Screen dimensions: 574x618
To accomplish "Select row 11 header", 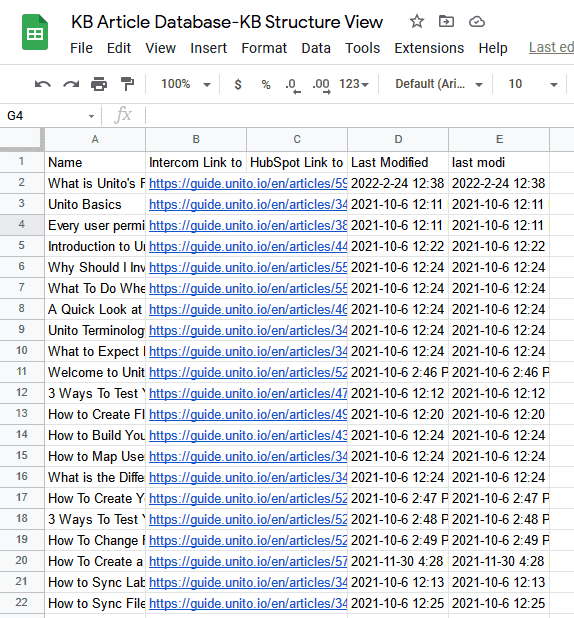I will [x=22, y=372].
